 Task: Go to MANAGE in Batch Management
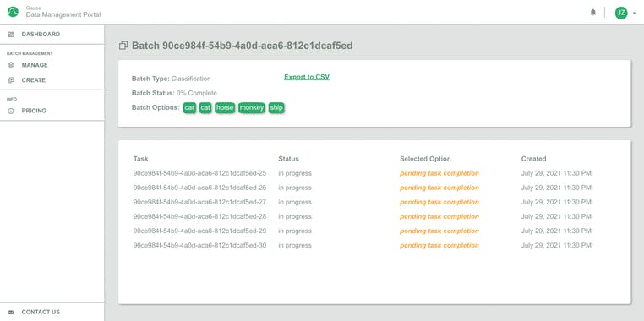pyautogui.click(x=35, y=65)
